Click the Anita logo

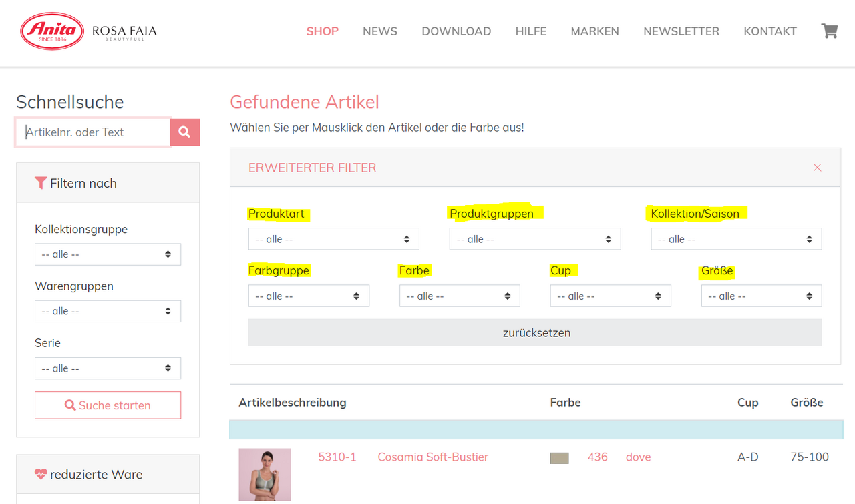(52, 31)
